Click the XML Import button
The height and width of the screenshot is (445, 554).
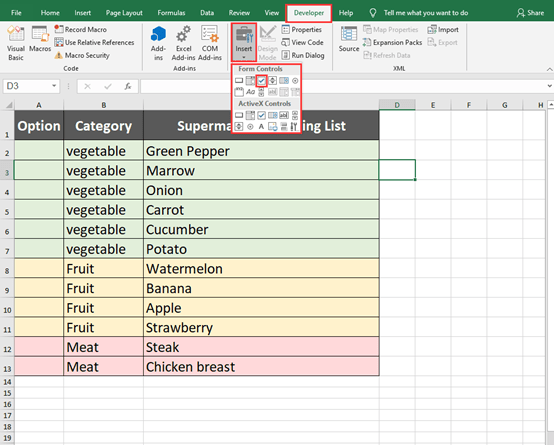[443, 29]
